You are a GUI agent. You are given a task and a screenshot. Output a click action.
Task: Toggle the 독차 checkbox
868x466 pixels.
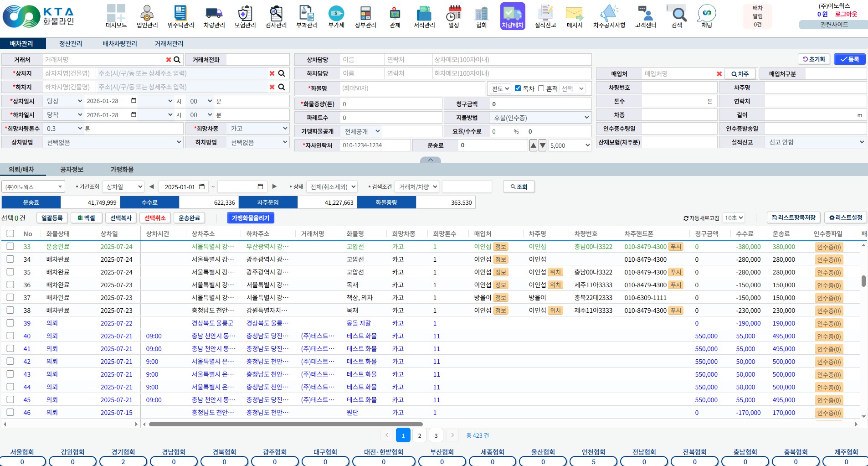tap(518, 88)
